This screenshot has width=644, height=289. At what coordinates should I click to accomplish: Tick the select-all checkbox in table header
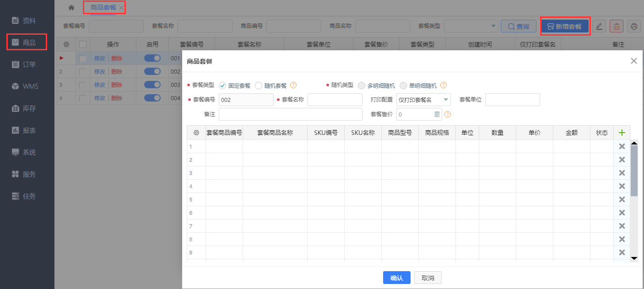[83, 44]
